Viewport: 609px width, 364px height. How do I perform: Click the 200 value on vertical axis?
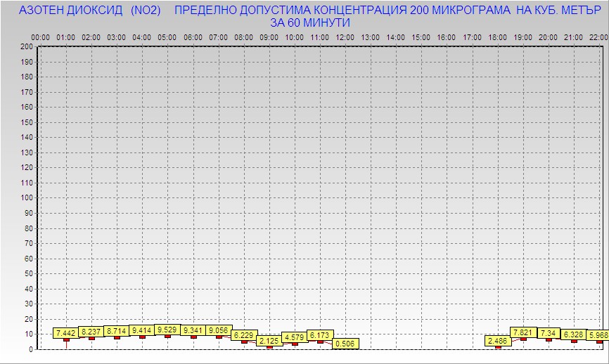pyautogui.click(x=27, y=46)
